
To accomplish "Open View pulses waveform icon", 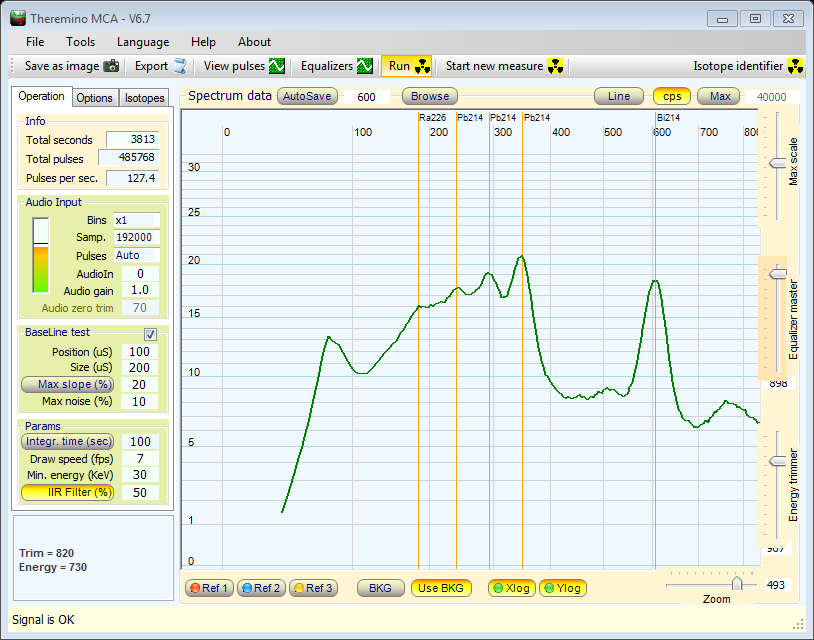I will 277,67.
